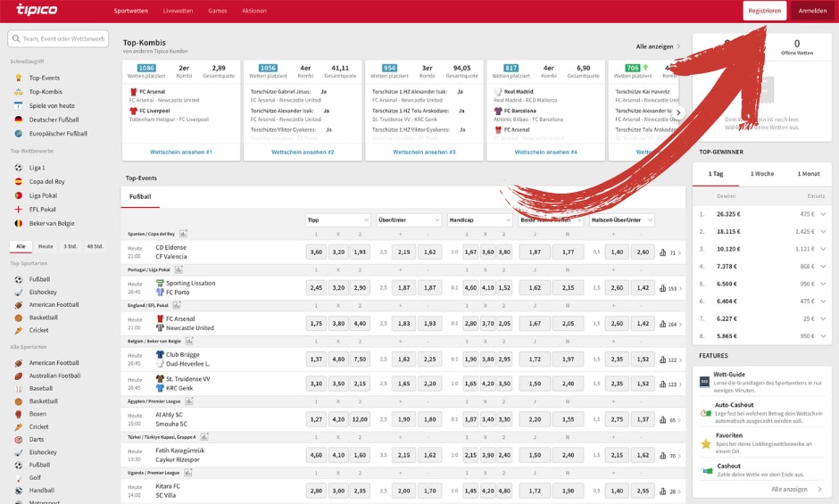Click the Anmelden button

pyautogui.click(x=812, y=11)
